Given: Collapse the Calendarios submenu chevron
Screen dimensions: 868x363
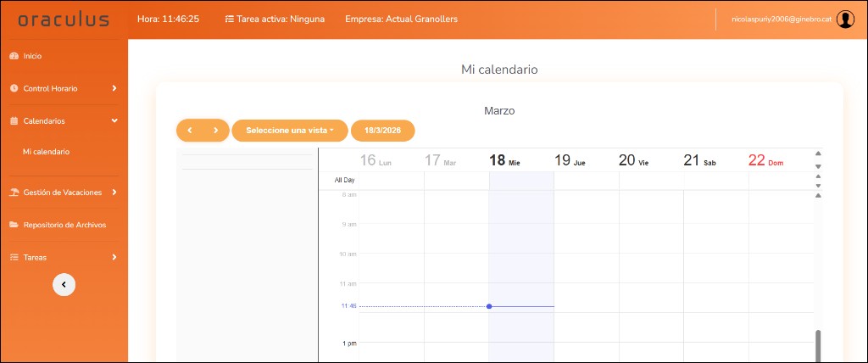Looking at the screenshot, I should (114, 120).
